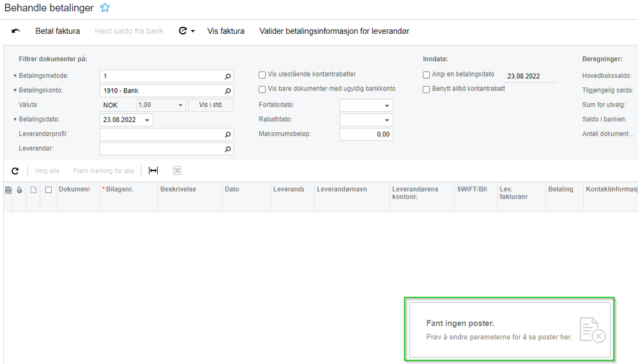638x364 pixels.
Task: Click 'Saldo i banken:' label
Action: tap(604, 119)
